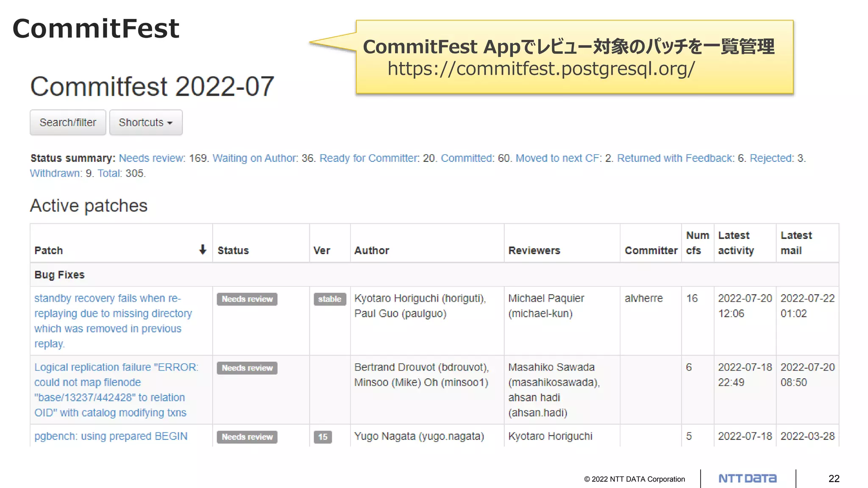Screen dimensions: 868x488
Task: Sort by the Latest activity column header
Action: tap(736, 243)
